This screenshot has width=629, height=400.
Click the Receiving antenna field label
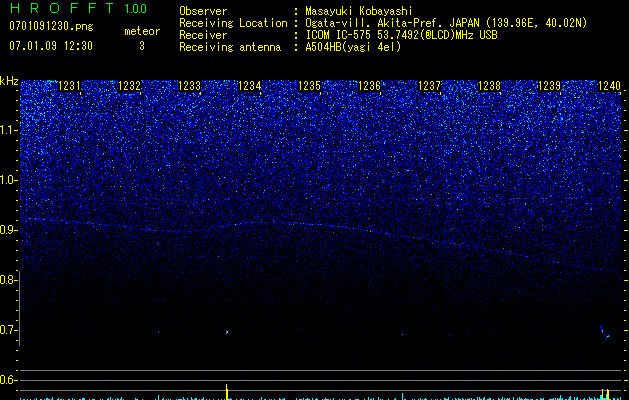(230, 47)
